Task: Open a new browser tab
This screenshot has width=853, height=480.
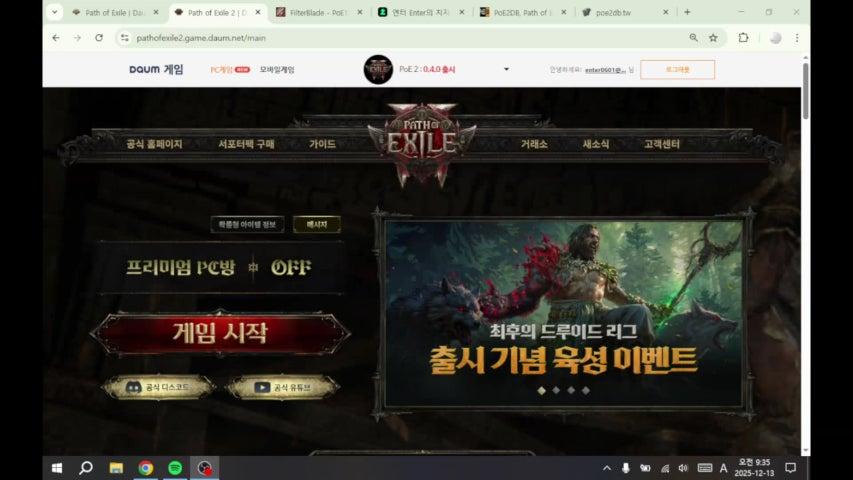Action: click(687, 12)
